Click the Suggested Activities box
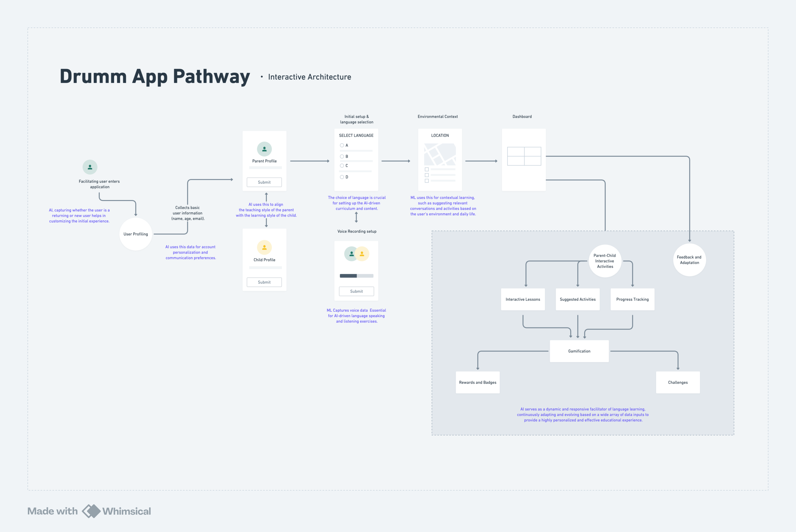Screen dimensions: 796x532 578,299
